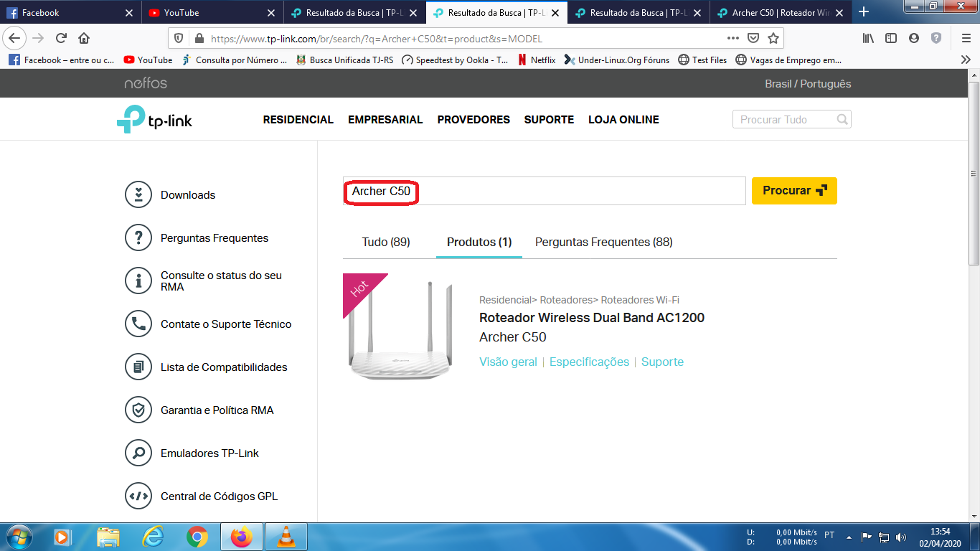Click the Downloads sidebar icon
The width and height of the screenshot is (980, 551).
coord(138,195)
